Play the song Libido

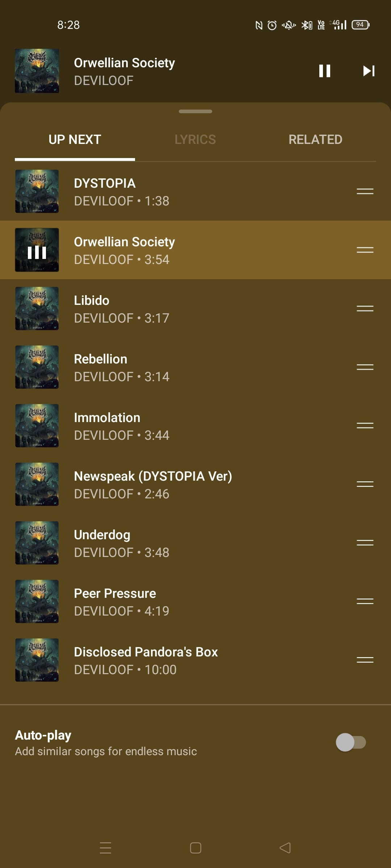pos(195,309)
